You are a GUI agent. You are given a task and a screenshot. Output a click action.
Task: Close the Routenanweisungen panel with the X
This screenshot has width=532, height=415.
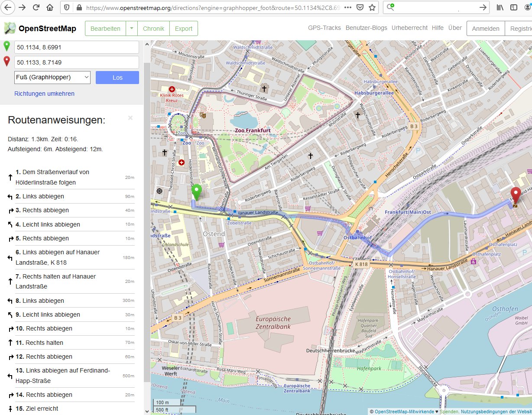click(130, 118)
